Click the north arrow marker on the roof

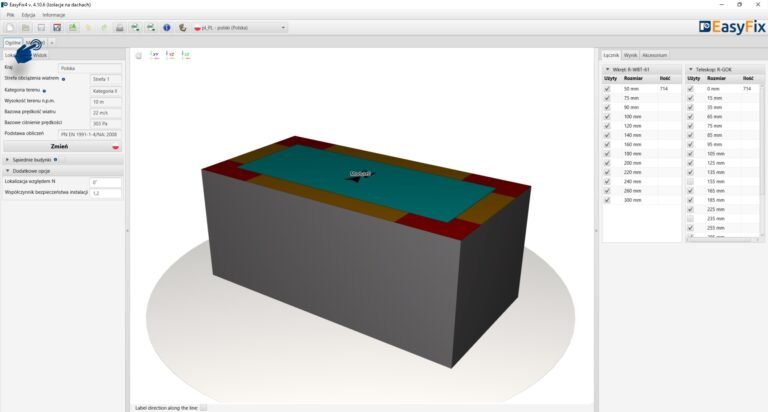pos(360,176)
